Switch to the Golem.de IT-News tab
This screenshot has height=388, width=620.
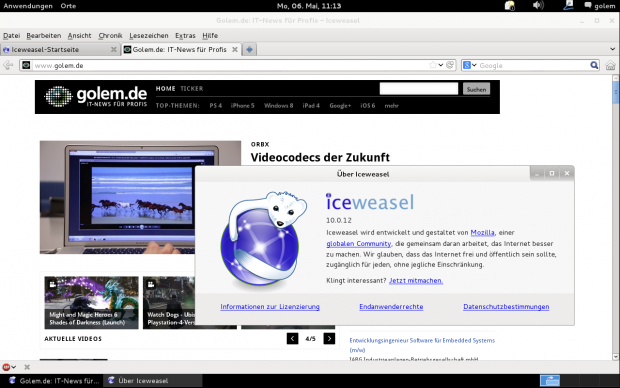pos(181,49)
